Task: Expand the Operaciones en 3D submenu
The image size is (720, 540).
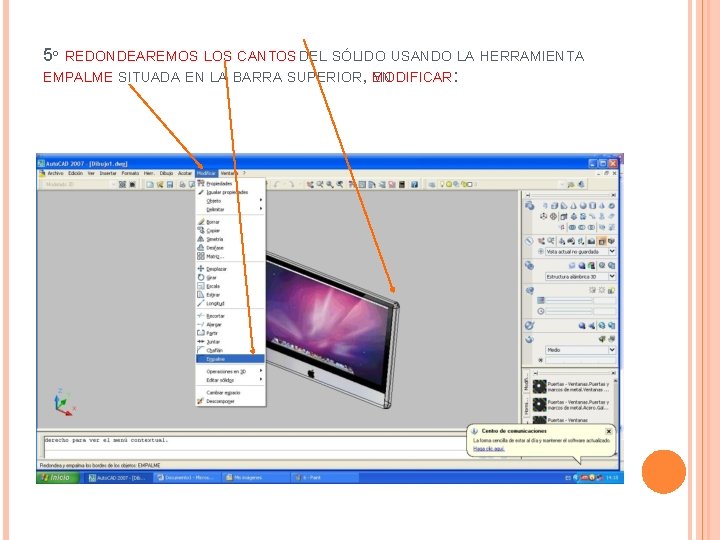Action: point(230,371)
